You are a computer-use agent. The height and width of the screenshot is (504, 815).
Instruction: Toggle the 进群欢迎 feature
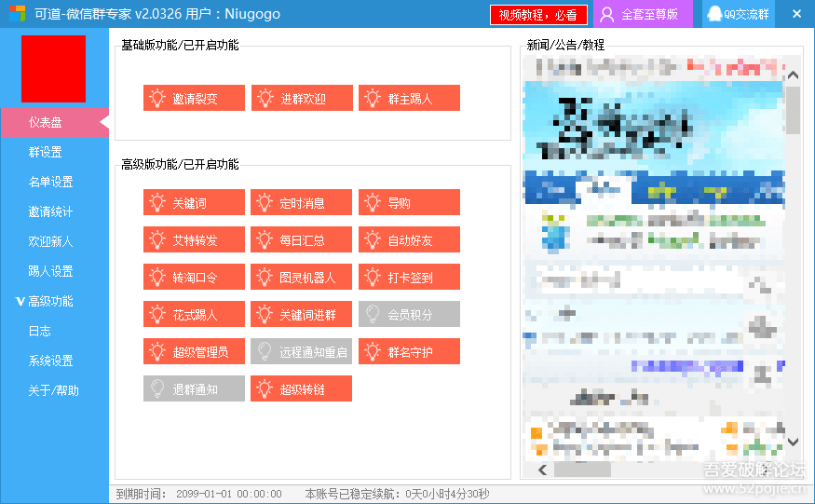[x=302, y=98]
